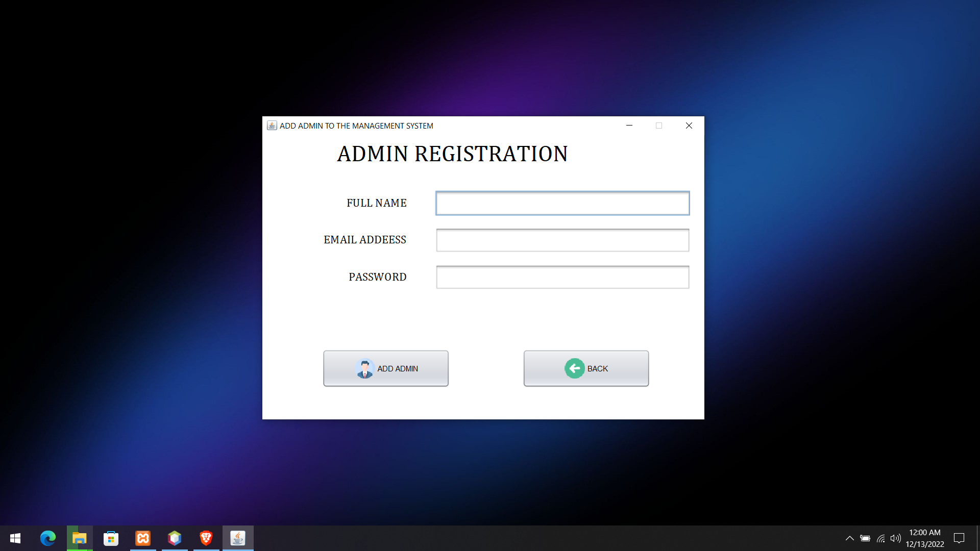Open the taskbar clock and date
Viewport: 980px width, 551px height.
pyautogui.click(x=925, y=538)
